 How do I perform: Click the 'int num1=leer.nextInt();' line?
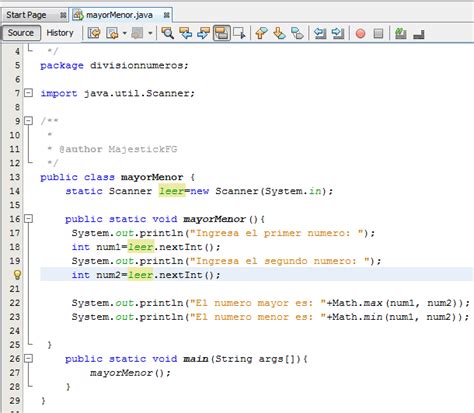tap(146, 247)
